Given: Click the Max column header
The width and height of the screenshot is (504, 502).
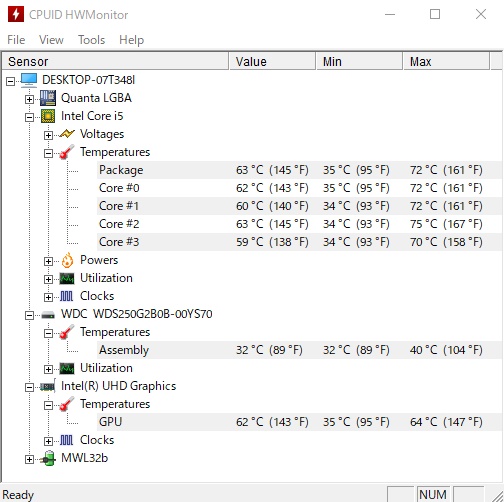Looking at the screenshot, I should click(446, 62).
